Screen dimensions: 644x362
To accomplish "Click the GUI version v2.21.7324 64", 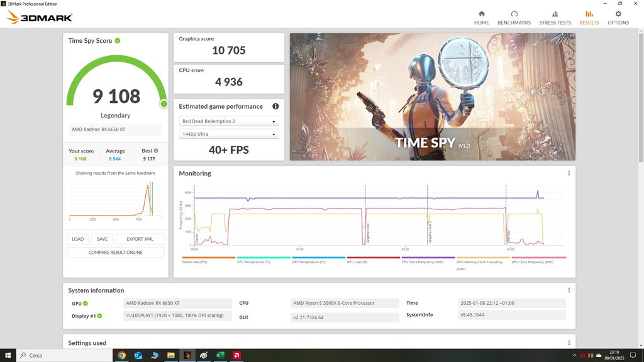I will pyautogui.click(x=345, y=317).
